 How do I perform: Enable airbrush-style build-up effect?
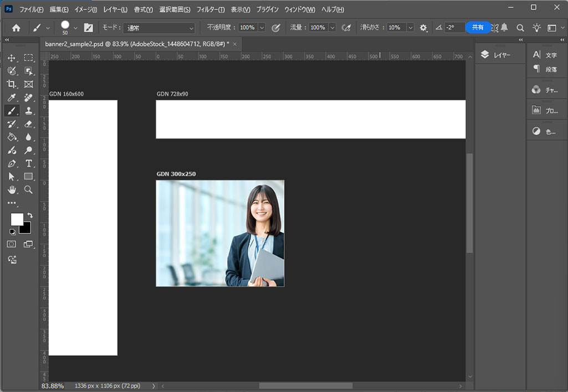point(346,28)
